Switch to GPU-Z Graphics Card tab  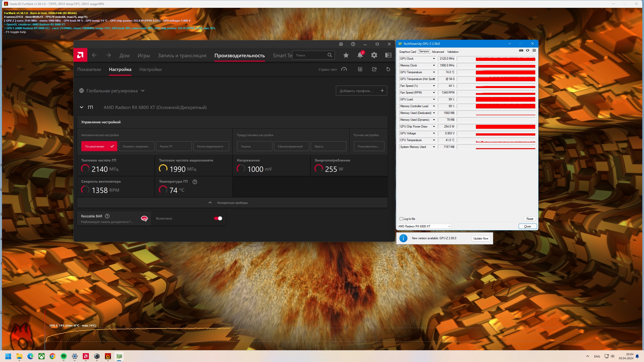coord(407,52)
